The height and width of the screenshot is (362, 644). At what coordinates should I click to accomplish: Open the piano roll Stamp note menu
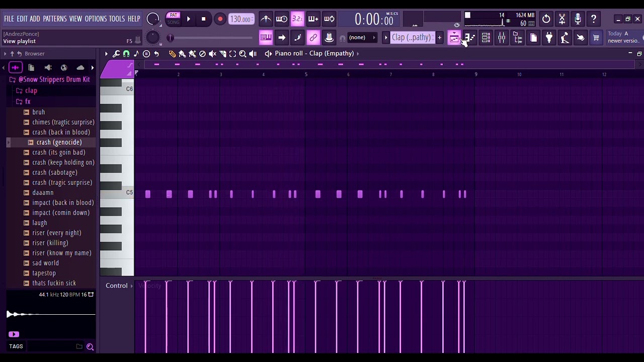[x=136, y=53]
